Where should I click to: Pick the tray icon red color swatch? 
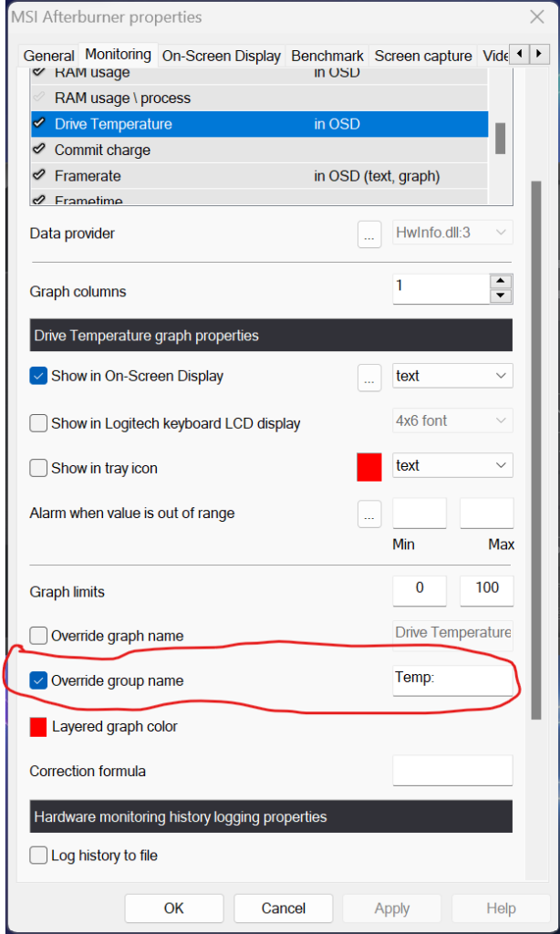point(368,467)
